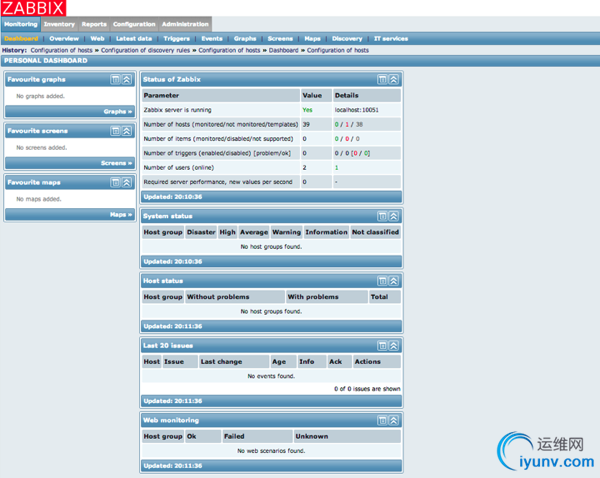The width and height of the screenshot is (600, 478).
Task: Follow Configuration of discovery rules history link
Action: click(145, 50)
